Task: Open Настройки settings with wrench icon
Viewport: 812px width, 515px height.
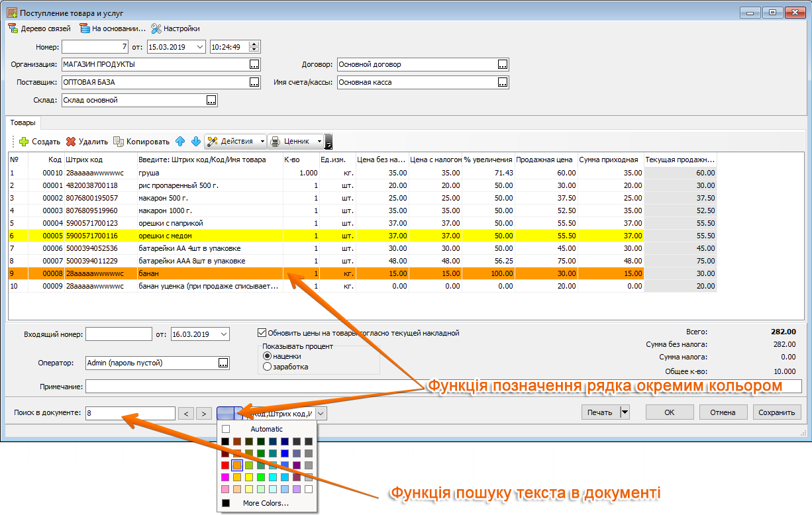Action: tap(175, 28)
